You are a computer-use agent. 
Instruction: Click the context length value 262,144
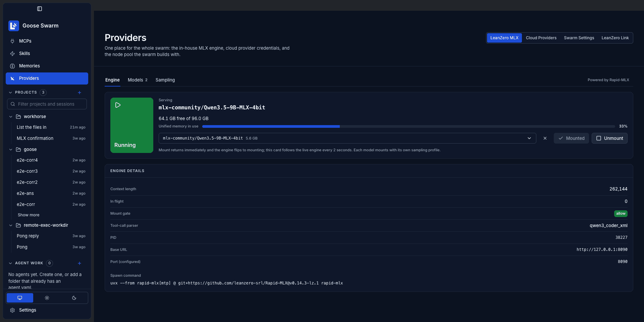click(x=619, y=189)
